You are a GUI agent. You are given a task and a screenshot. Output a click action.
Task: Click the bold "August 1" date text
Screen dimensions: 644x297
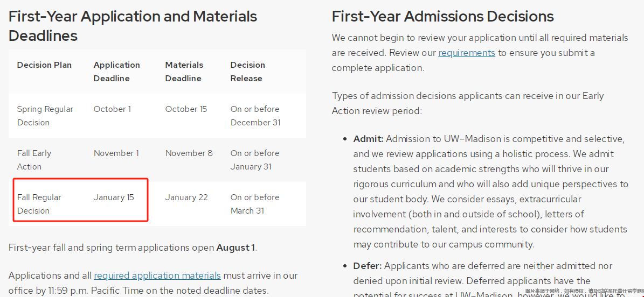coord(236,248)
